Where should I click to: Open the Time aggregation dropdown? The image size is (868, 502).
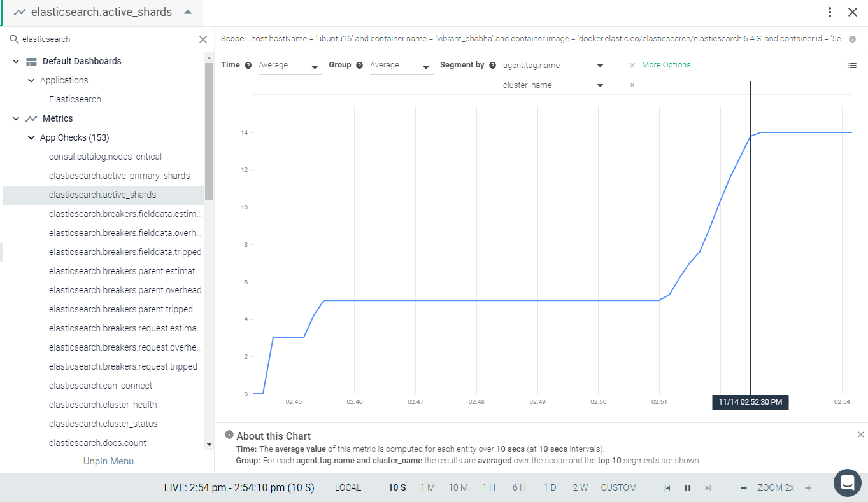pos(290,66)
